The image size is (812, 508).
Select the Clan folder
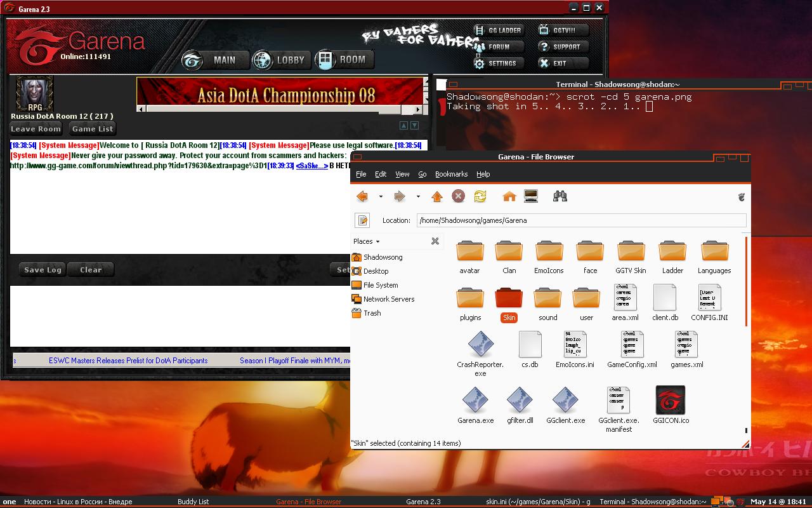pyautogui.click(x=509, y=257)
